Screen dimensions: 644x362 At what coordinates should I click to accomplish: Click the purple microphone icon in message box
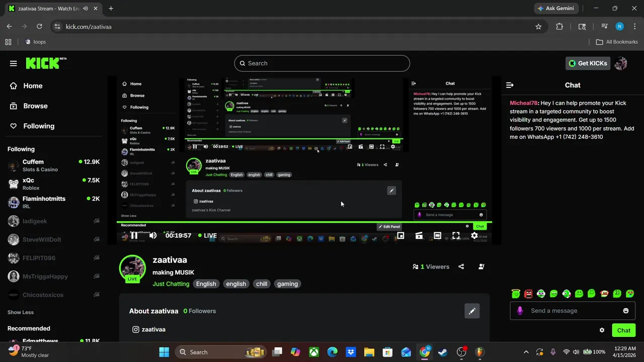[x=520, y=311]
